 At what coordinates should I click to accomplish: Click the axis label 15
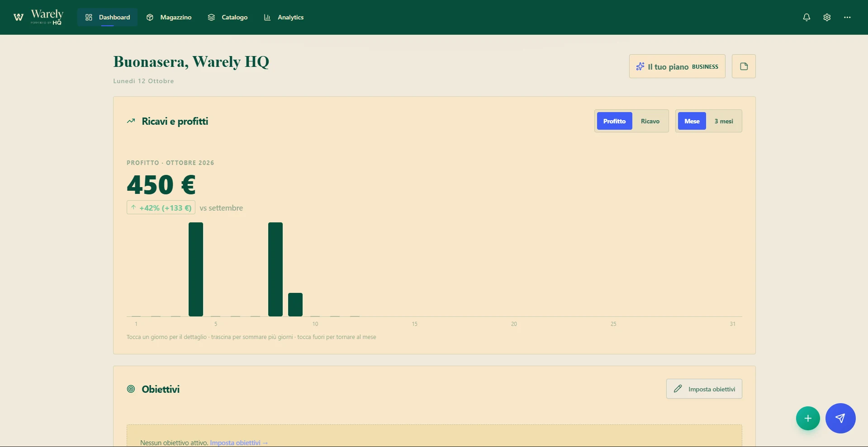415,324
